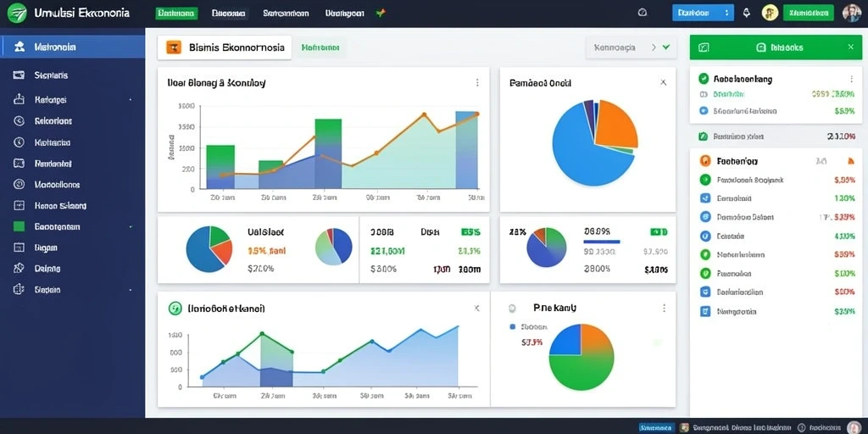Click the yellow round avatar icon
Viewport: 868px width, 434px height.
(x=770, y=13)
